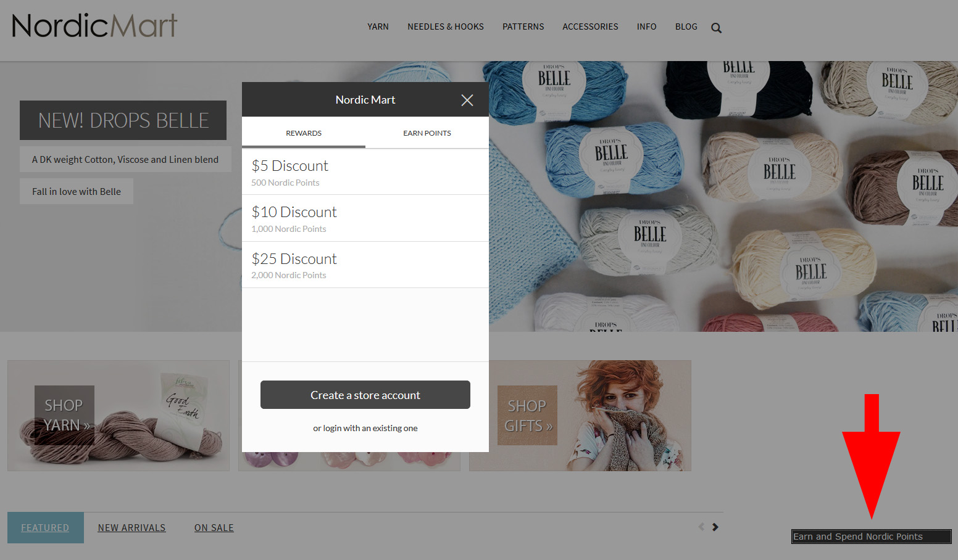Select the $25 Discount reward
This screenshot has width=958, height=560.
[x=365, y=265]
